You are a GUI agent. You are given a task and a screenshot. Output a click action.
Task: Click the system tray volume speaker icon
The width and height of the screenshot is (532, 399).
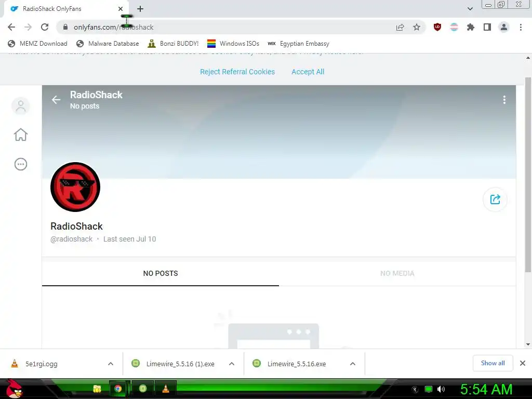(x=441, y=389)
